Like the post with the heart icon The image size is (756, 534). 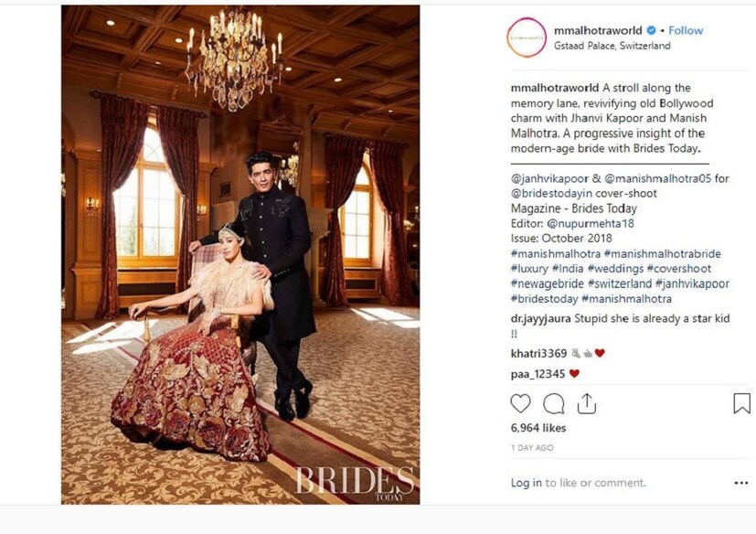tap(520, 403)
